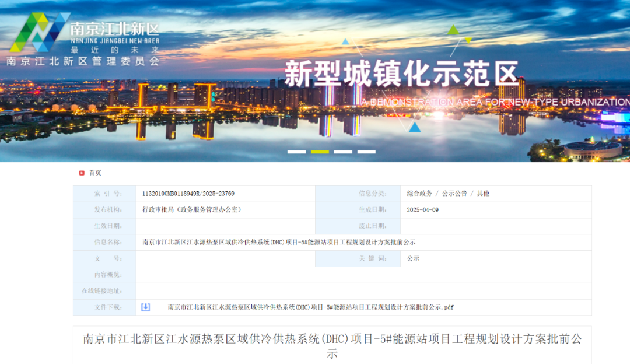Switch to the third banner slide indicator
630x364 pixels.
coord(343,152)
